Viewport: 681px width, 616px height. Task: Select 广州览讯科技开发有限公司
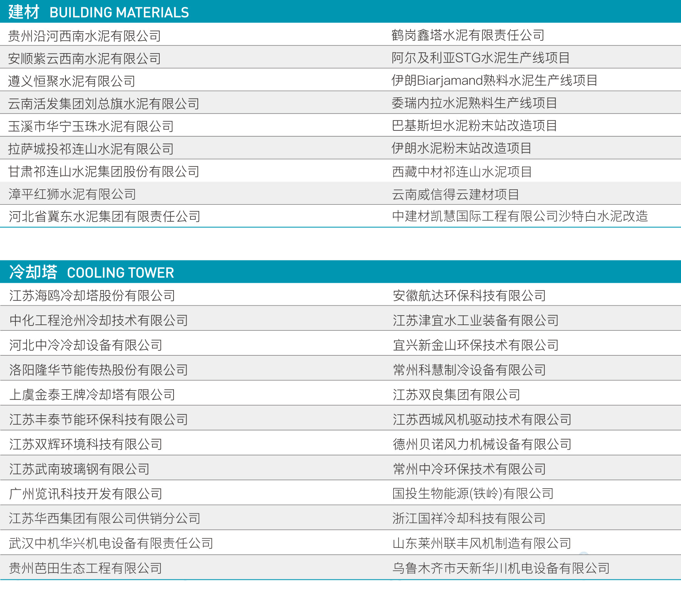pos(86,494)
